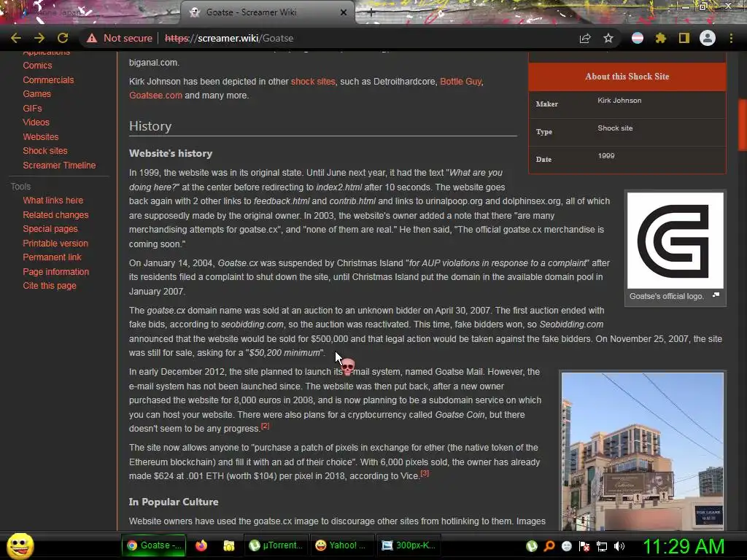Click What links here in Tools
Image resolution: width=747 pixels, height=560 pixels.
53,200
